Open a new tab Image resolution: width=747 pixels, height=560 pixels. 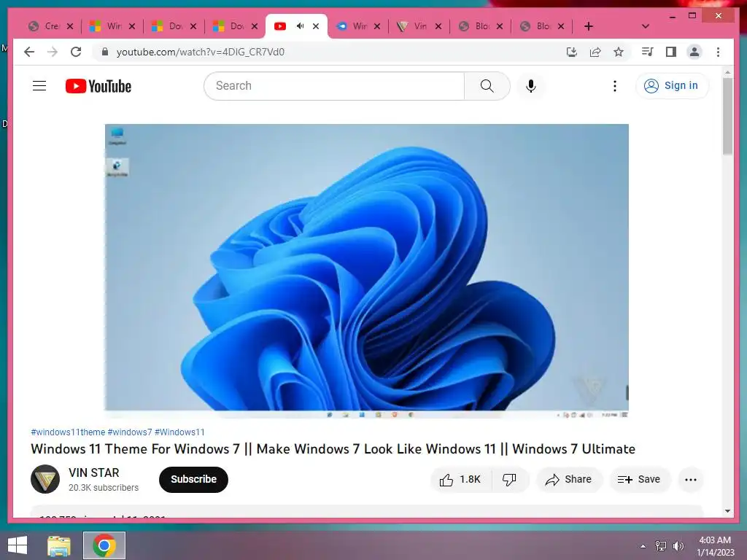[x=589, y=26]
